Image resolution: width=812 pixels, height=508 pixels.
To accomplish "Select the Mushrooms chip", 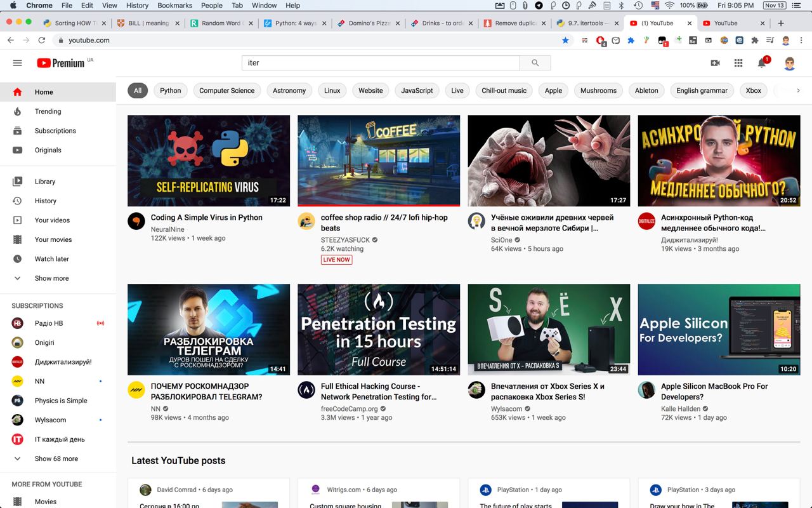I will [x=598, y=91].
